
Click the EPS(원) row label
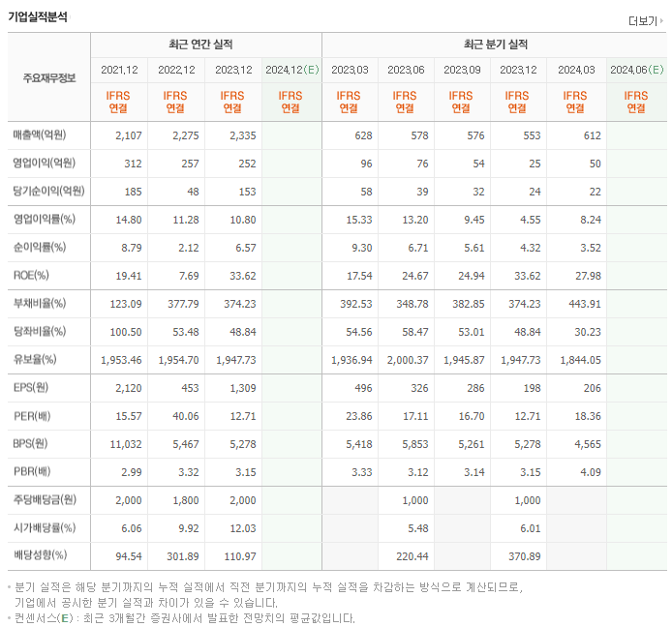(31, 387)
